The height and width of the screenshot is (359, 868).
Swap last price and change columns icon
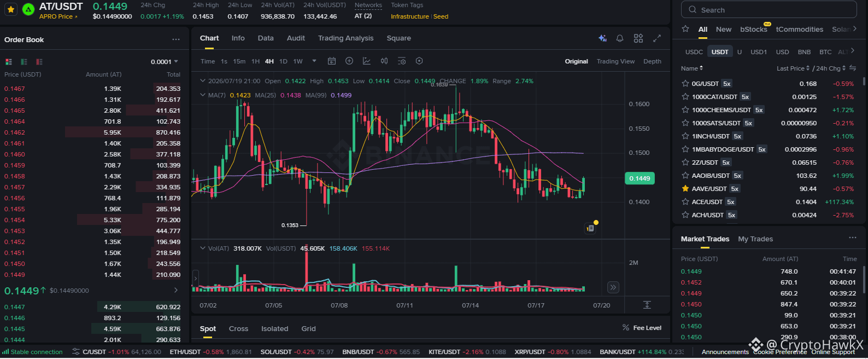(x=853, y=68)
